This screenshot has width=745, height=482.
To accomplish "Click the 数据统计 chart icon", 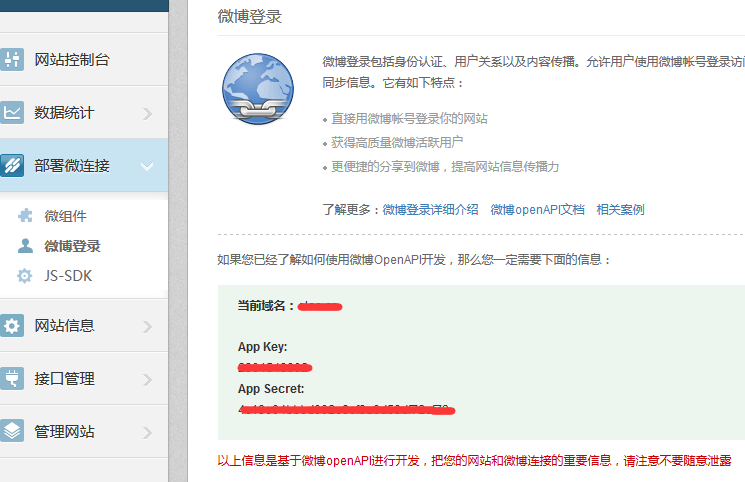I will pos(11,113).
